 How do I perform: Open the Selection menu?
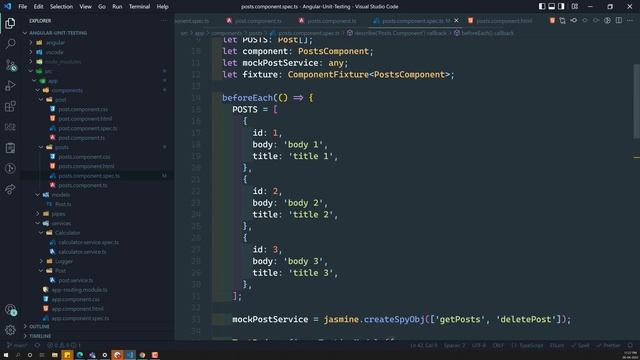coord(61,7)
